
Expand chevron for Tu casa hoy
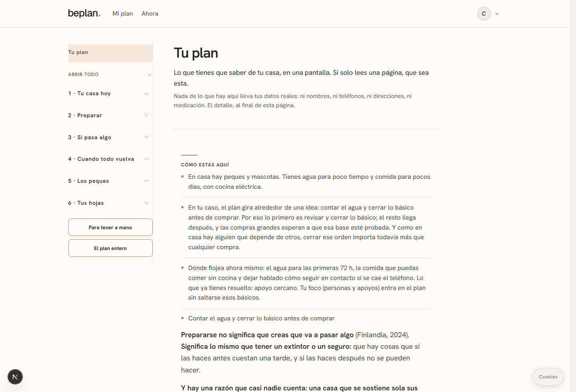pyautogui.click(x=146, y=94)
